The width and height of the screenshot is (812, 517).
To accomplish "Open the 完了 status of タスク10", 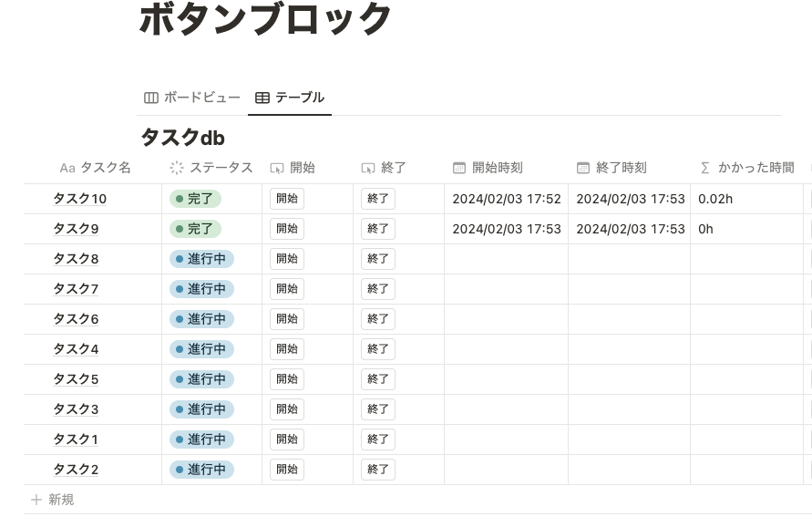I will [x=195, y=199].
